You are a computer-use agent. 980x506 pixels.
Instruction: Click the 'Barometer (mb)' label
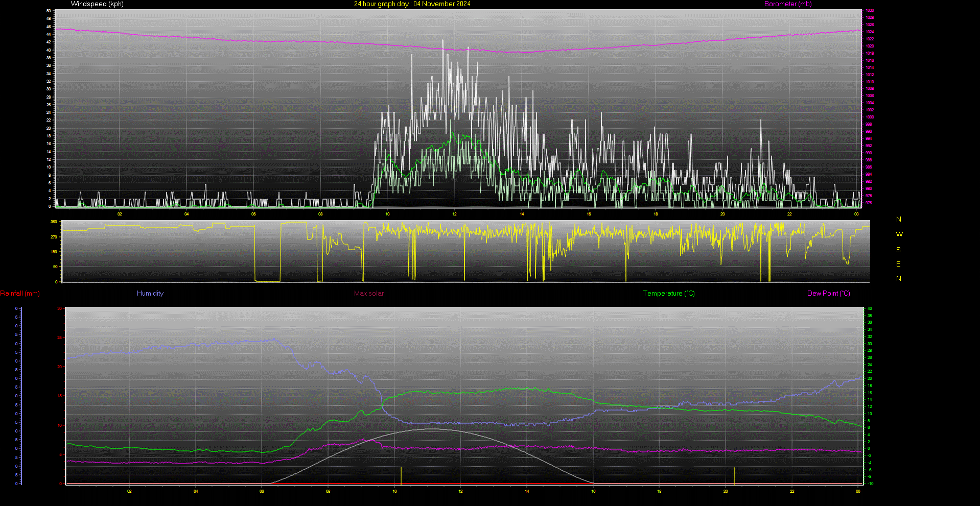[x=788, y=4]
